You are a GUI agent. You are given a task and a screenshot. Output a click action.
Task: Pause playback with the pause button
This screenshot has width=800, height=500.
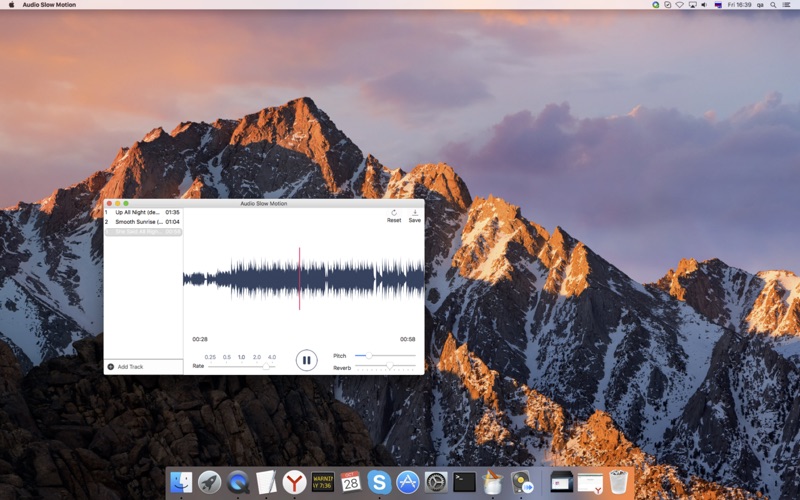(x=306, y=360)
